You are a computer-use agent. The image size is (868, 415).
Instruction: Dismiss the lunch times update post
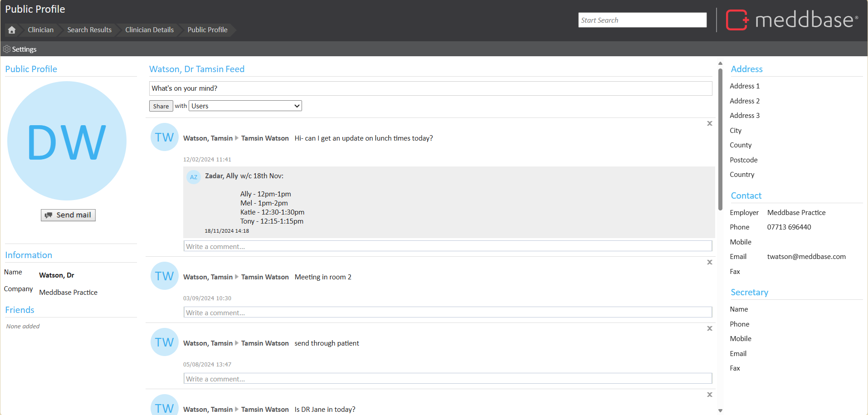(710, 123)
